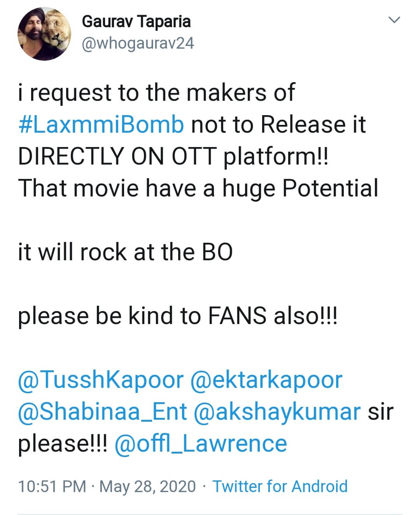
Task: Click the 10:51 PM timestamp
Action: 52,486
